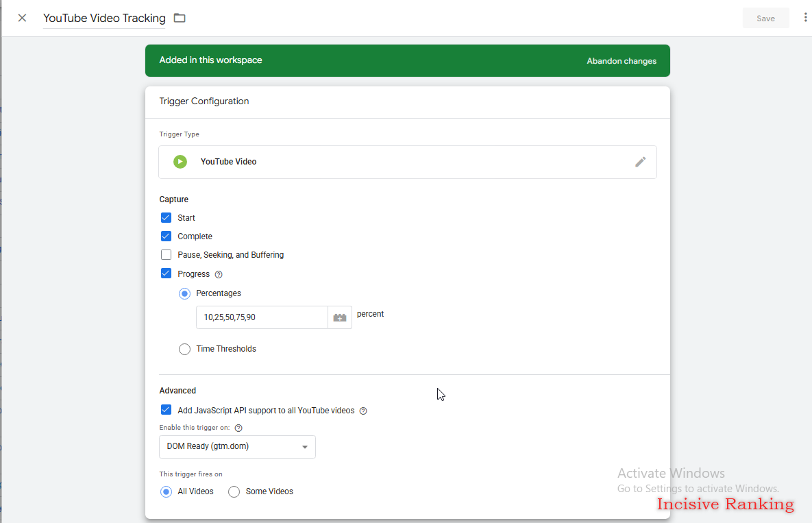Click the Save button
The height and width of the screenshot is (523, 812).
(765, 18)
